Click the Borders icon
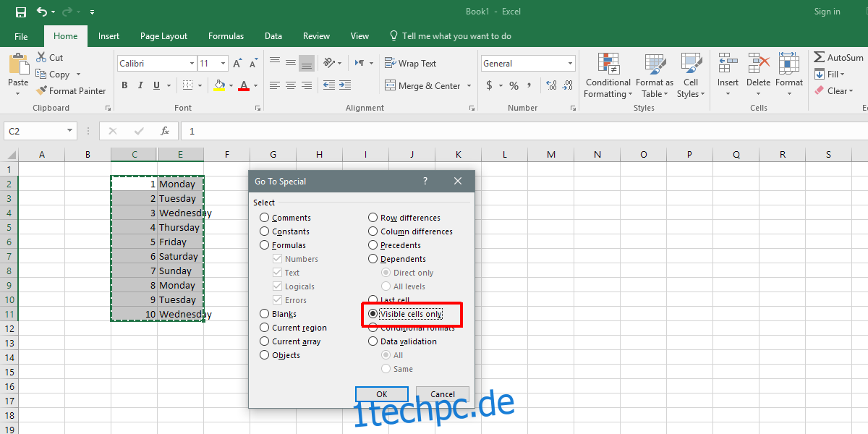 [187, 85]
